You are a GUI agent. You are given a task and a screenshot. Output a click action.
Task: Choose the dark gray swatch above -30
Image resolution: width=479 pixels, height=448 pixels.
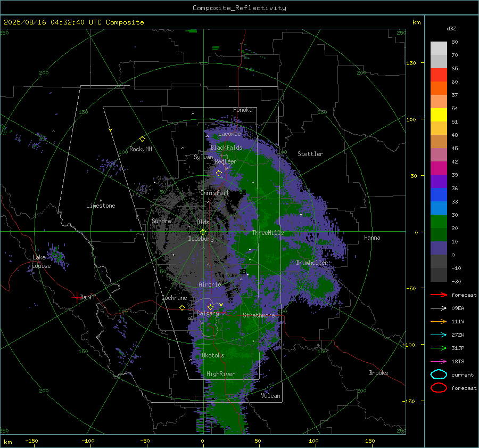(x=439, y=275)
